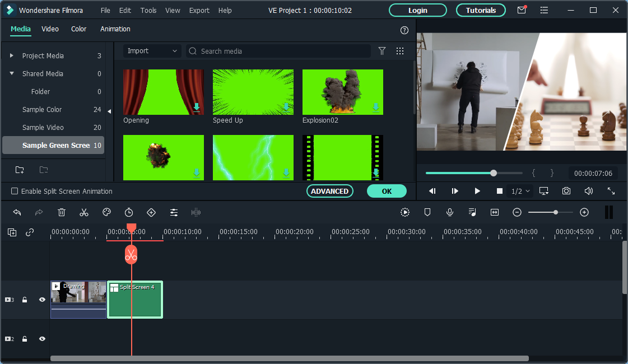This screenshot has height=364, width=628.
Task: Collapse Shared Media tree item
Action: (x=12, y=73)
